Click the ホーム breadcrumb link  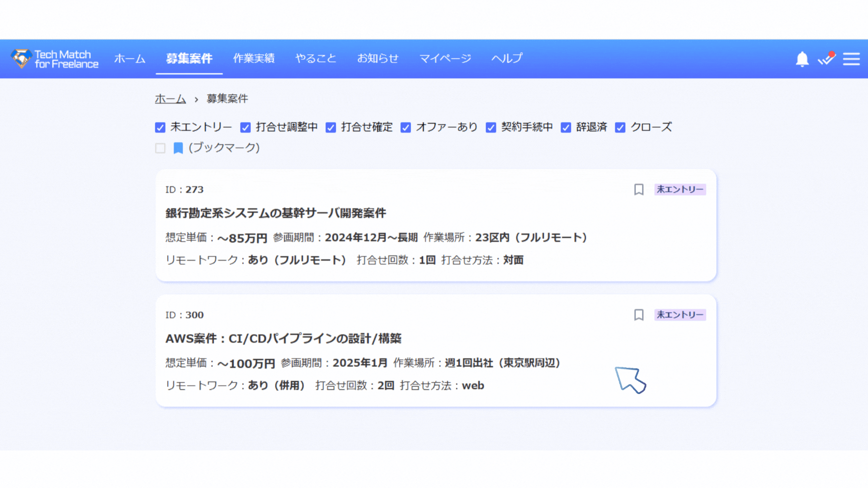tap(170, 99)
